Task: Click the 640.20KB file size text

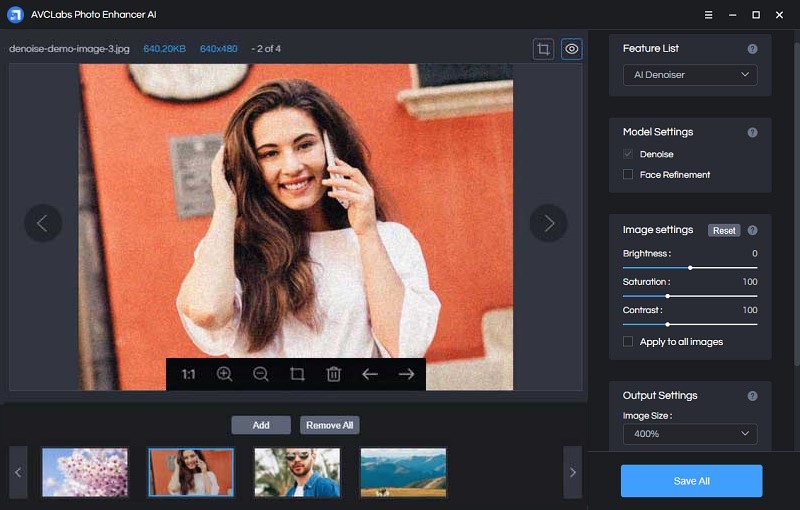Action: (164, 49)
